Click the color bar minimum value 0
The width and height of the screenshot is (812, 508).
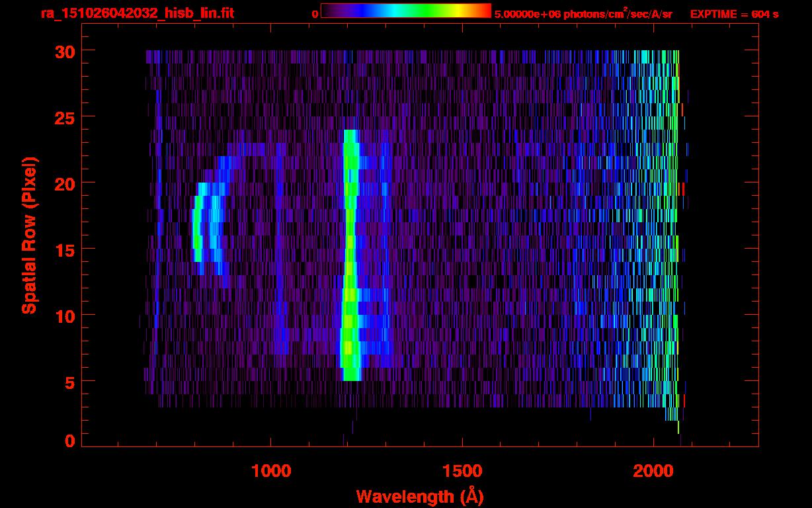coord(315,14)
